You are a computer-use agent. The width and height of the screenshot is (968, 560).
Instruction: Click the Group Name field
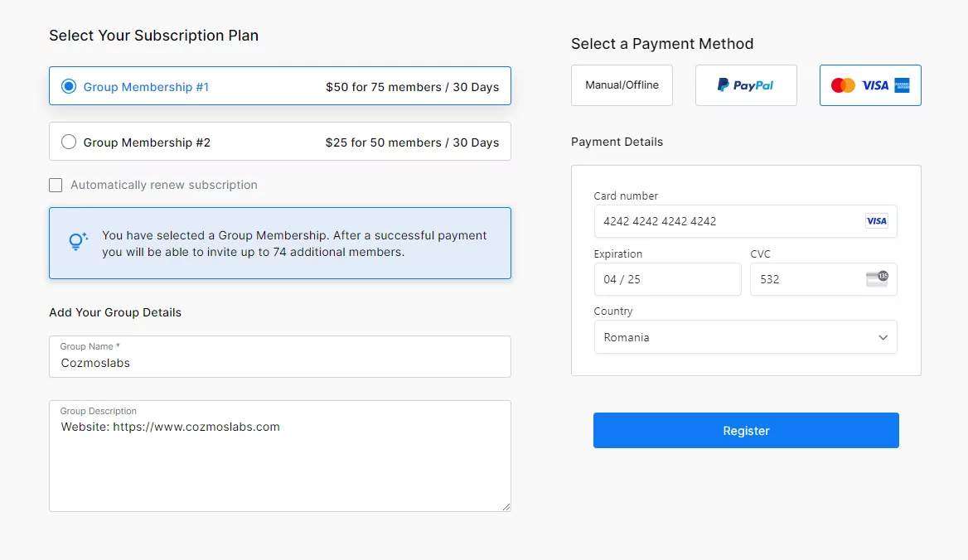point(279,356)
